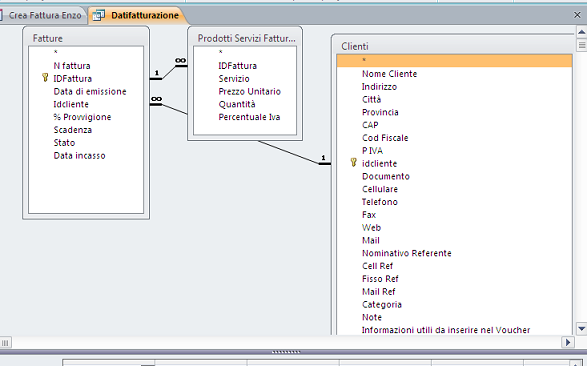
Task: Click the query icon on Datifatturazione tab
Action: [x=98, y=15]
